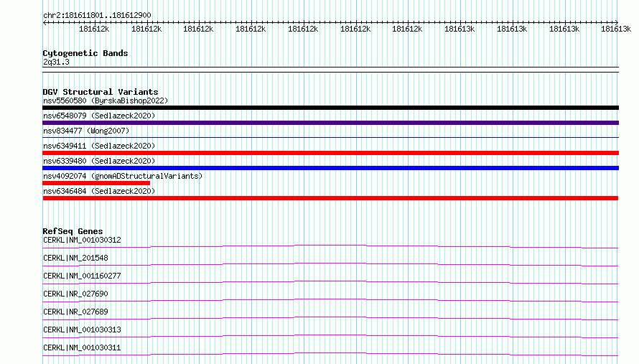639x364 pixels.
Task: Click the first 181612k ruler tick label
Action: click(94, 29)
